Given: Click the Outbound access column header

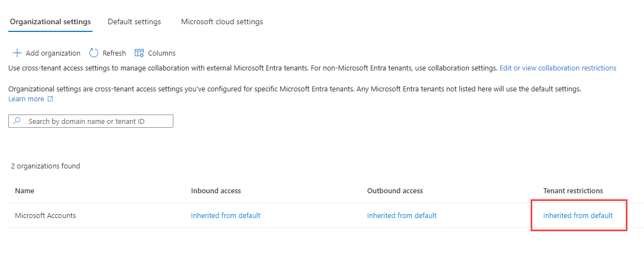Looking at the screenshot, I should coord(395,190).
